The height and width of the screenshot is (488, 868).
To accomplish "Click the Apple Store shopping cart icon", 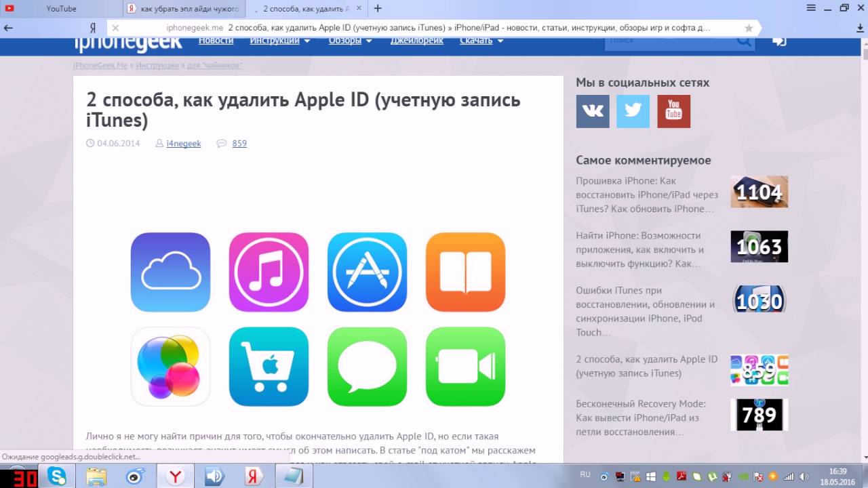I will click(269, 367).
